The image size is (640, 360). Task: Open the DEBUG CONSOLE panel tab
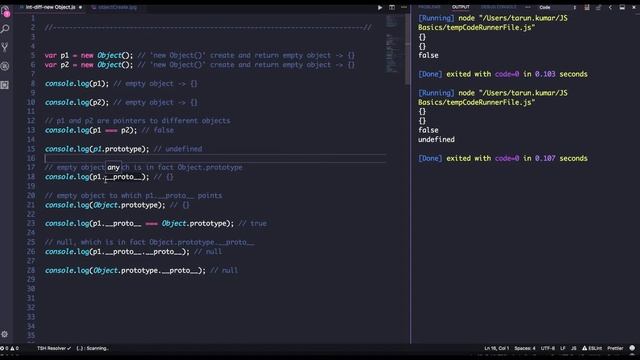click(498, 7)
